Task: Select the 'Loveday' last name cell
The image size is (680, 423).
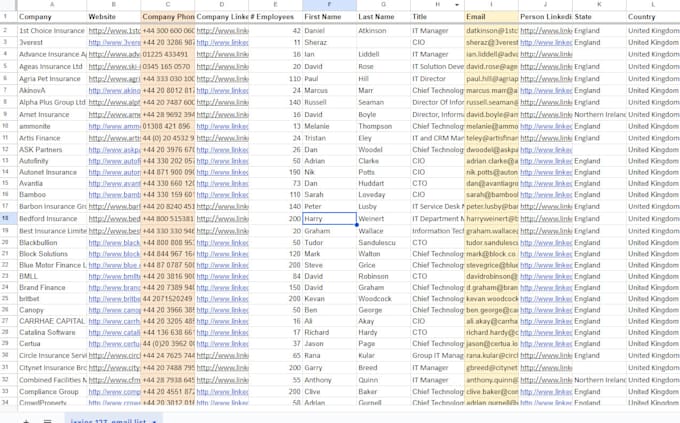Action: 383,195
